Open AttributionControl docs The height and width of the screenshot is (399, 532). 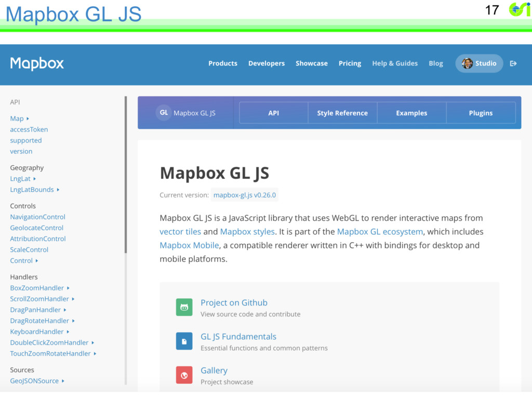click(x=37, y=239)
